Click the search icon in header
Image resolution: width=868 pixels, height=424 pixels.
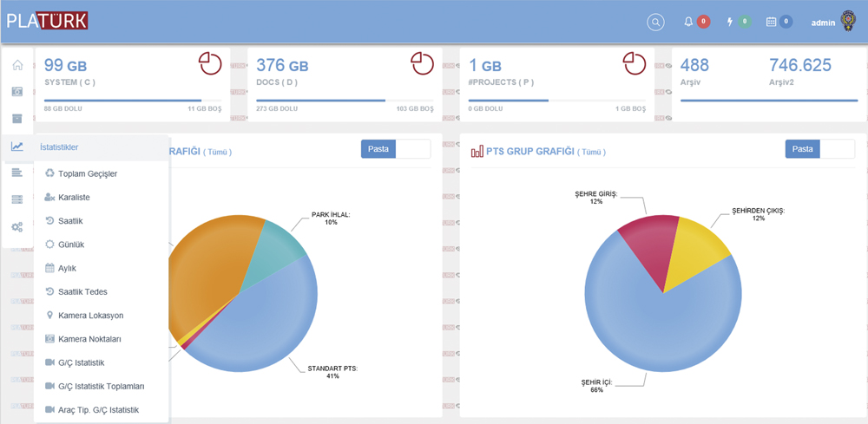pos(655,22)
